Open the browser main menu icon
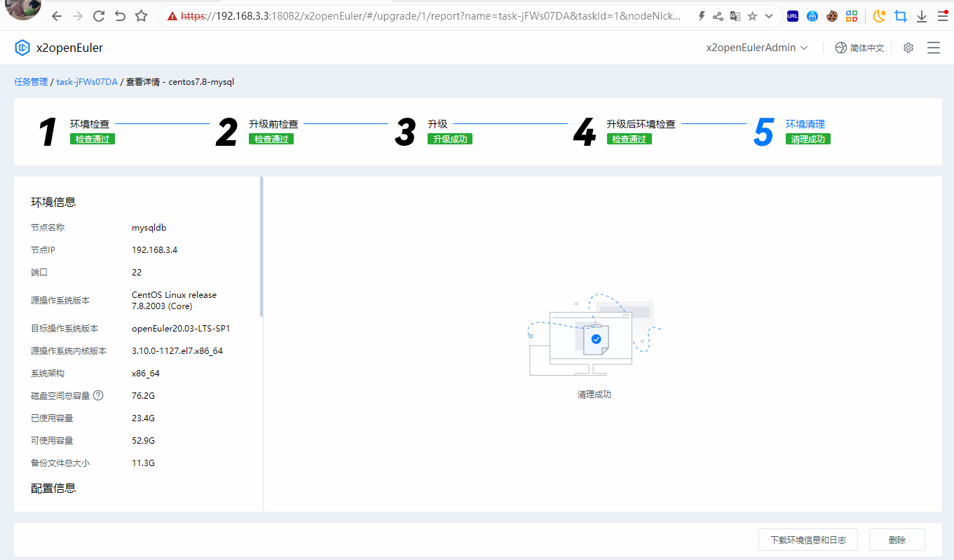The width and height of the screenshot is (954, 560). point(943,15)
